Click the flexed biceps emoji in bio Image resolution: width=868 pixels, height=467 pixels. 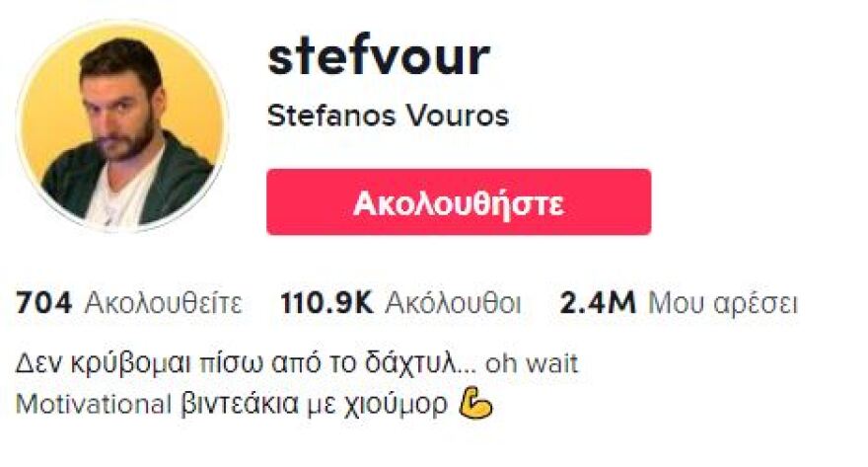[x=475, y=406]
